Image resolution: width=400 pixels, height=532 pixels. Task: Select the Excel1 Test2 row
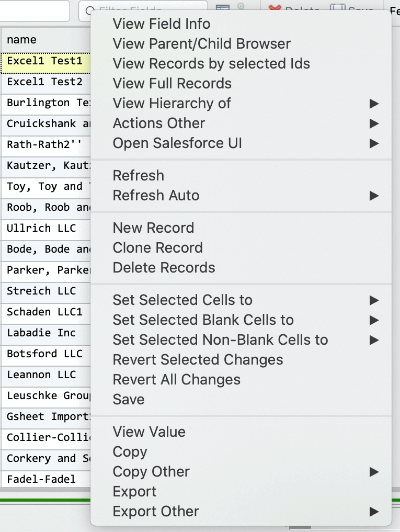[x=46, y=84]
